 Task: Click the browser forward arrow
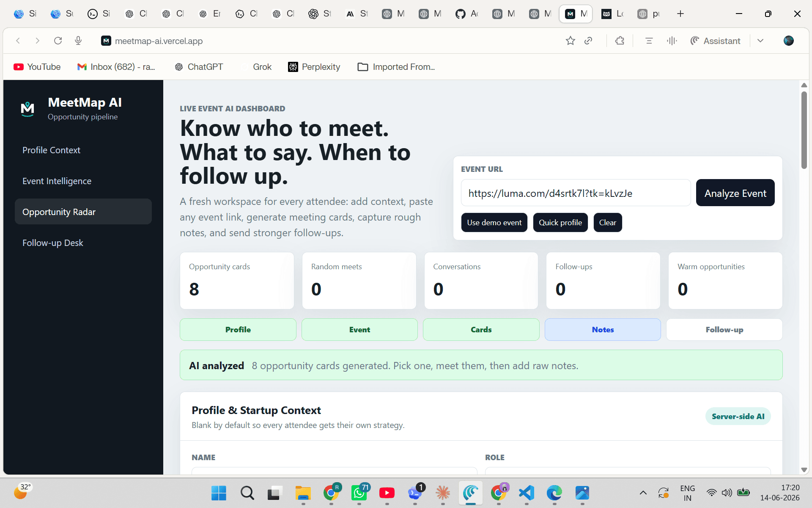37,41
